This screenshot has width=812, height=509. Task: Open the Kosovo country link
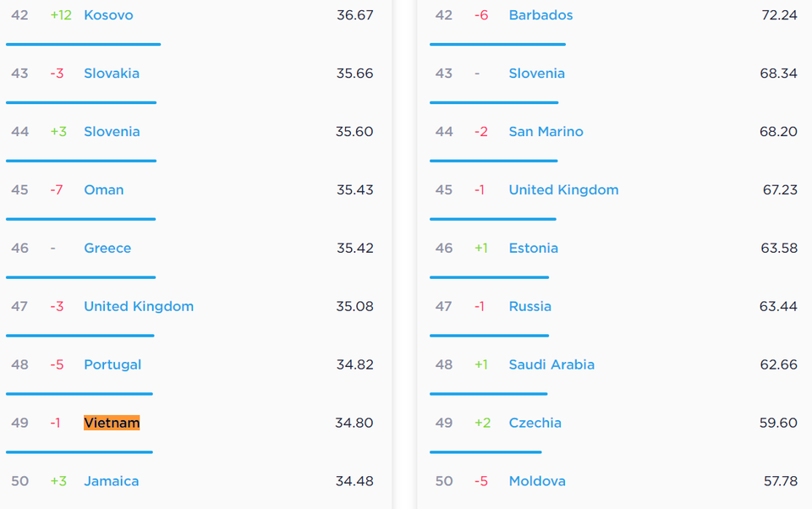[x=108, y=15]
